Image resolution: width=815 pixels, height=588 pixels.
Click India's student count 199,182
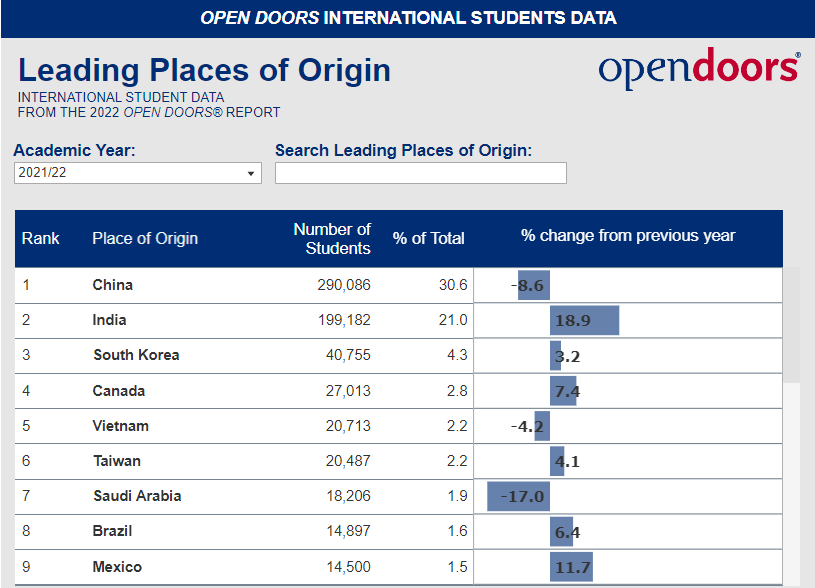coord(344,320)
